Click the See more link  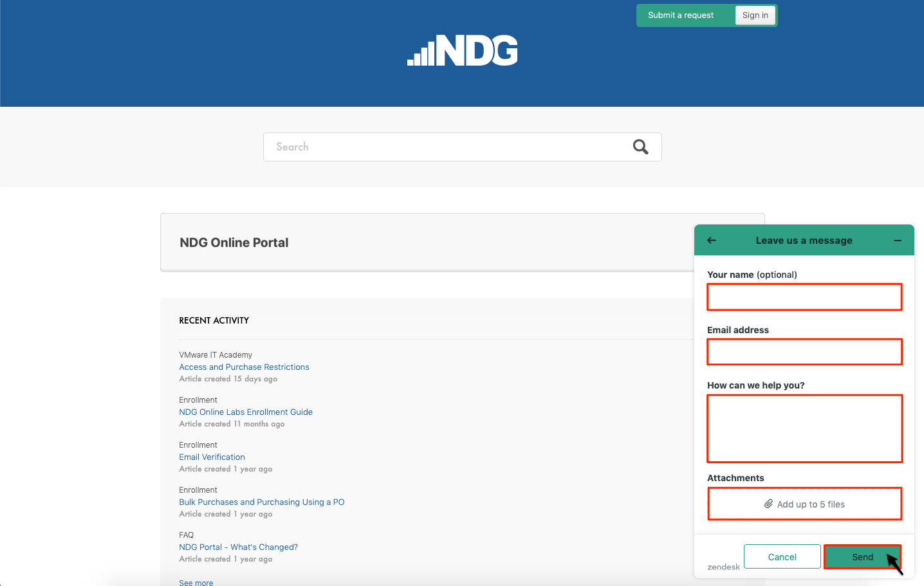(x=196, y=582)
